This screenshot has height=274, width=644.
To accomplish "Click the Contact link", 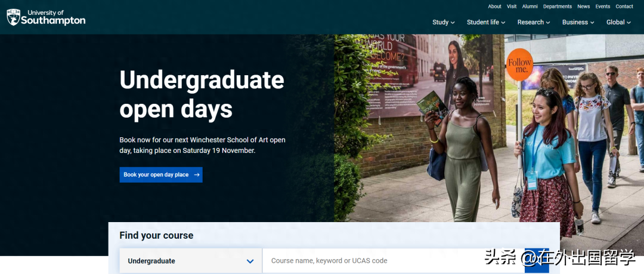I will tap(624, 7).
